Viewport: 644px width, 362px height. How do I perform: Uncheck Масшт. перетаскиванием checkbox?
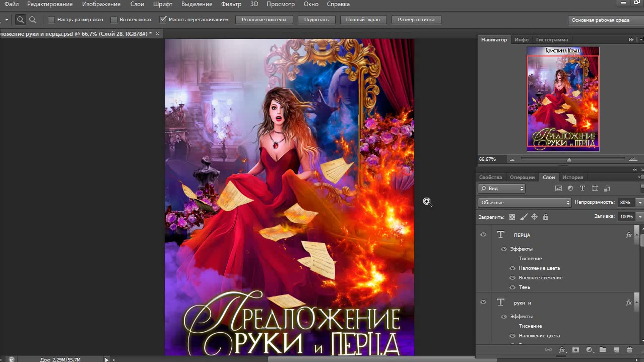point(163,19)
